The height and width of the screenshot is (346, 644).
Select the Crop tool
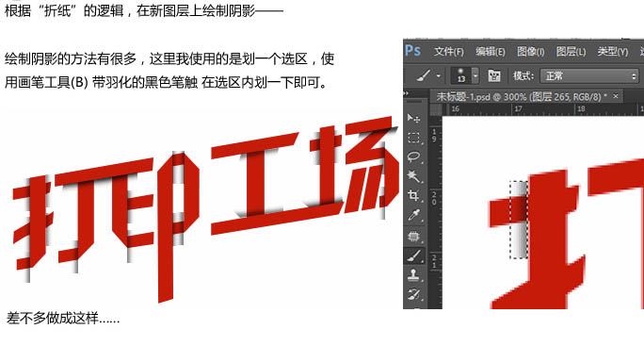point(413,196)
